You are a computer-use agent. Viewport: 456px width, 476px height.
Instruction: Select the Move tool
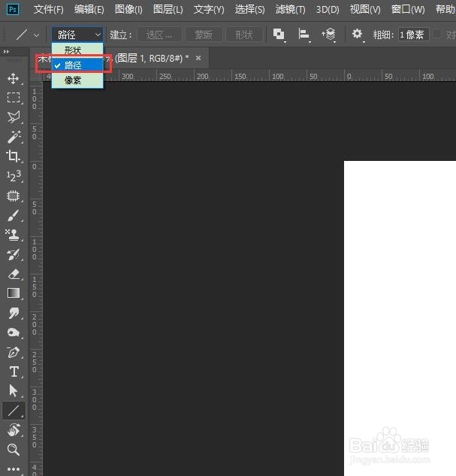point(14,79)
